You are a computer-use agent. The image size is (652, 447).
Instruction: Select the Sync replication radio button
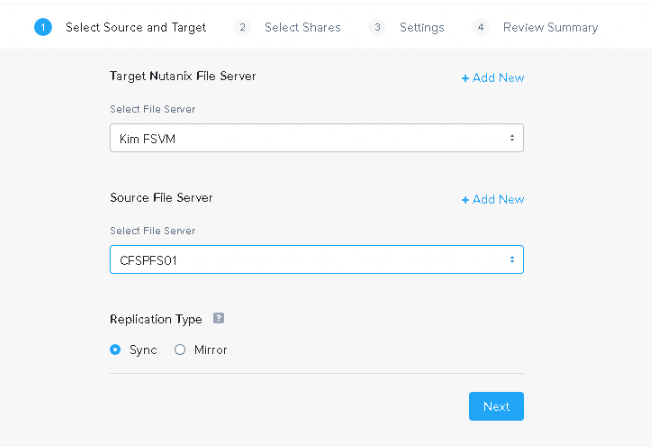coord(115,350)
